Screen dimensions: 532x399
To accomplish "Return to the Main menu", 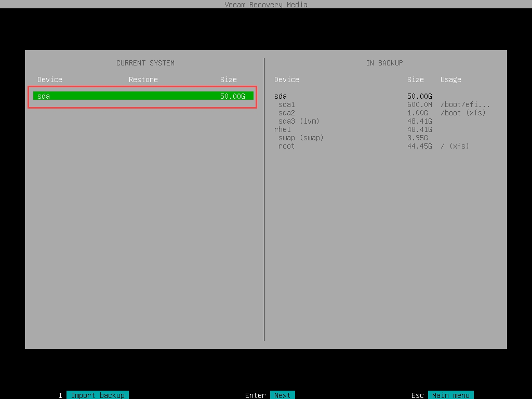I will 450,395.
